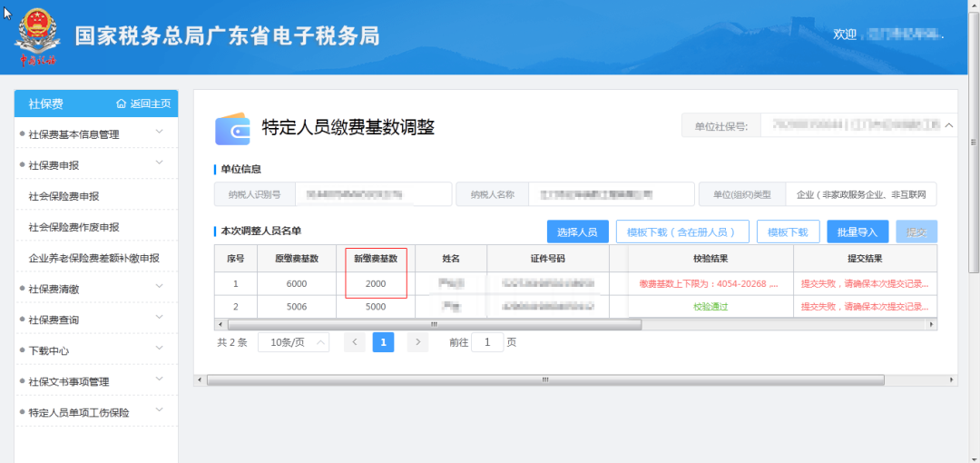The image size is (980, 463).
Task: Click the 共 2 条 total count text
Action: click(x=232, y=343)
